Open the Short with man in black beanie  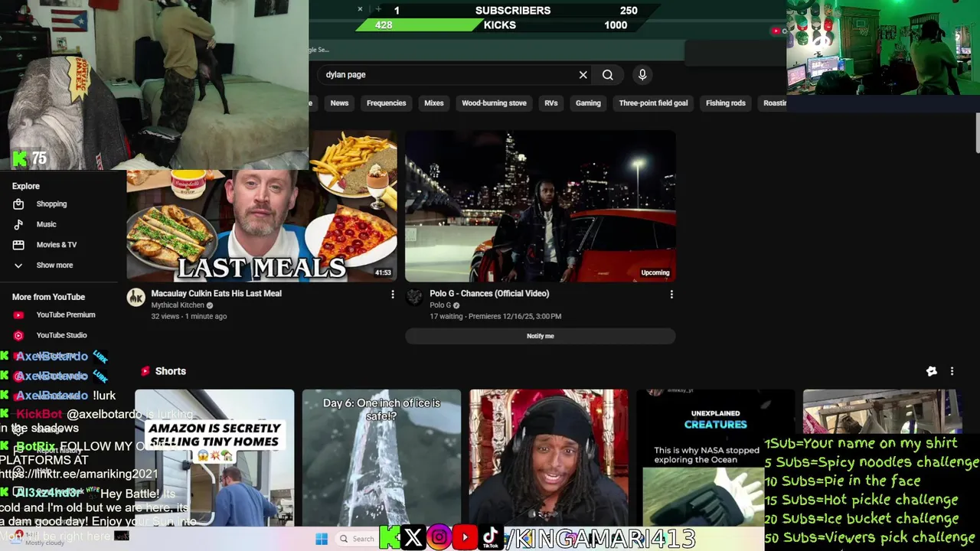pos(548,458)
